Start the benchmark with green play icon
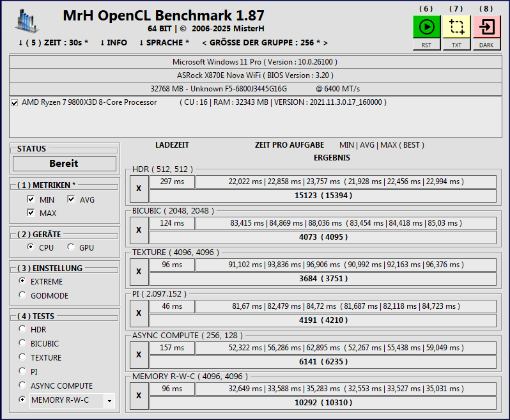Screen dimensions: 510x420 click(x=426, y=27)
